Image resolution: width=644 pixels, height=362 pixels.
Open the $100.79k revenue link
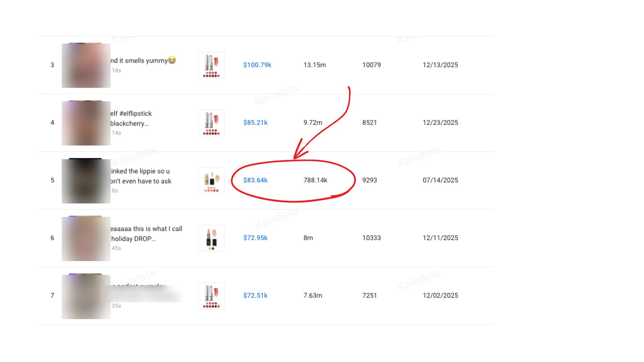coord(257,65)
